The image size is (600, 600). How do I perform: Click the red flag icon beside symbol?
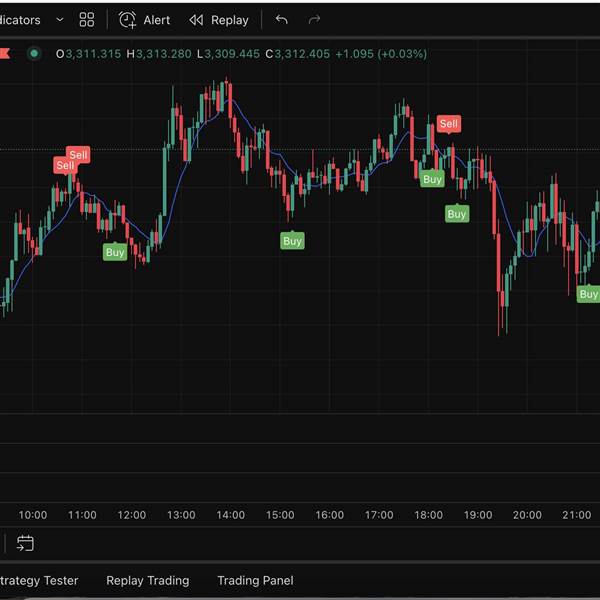tap(5, 54)
